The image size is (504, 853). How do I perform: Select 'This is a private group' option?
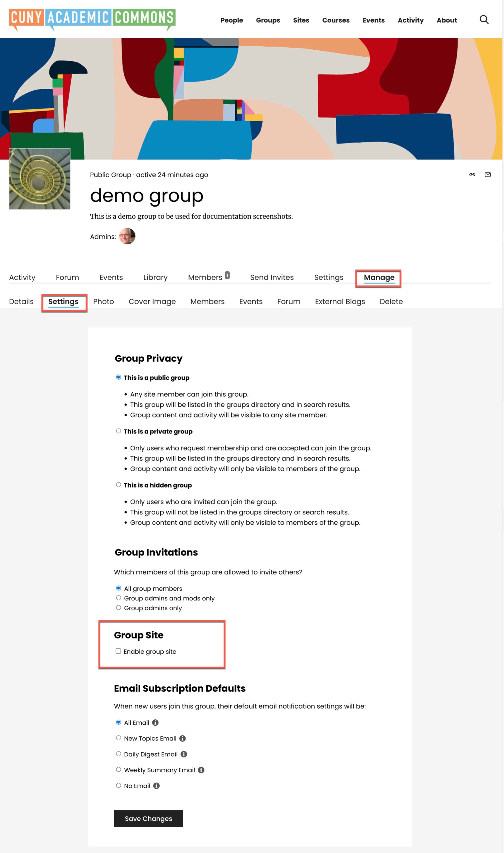[119, 431]
